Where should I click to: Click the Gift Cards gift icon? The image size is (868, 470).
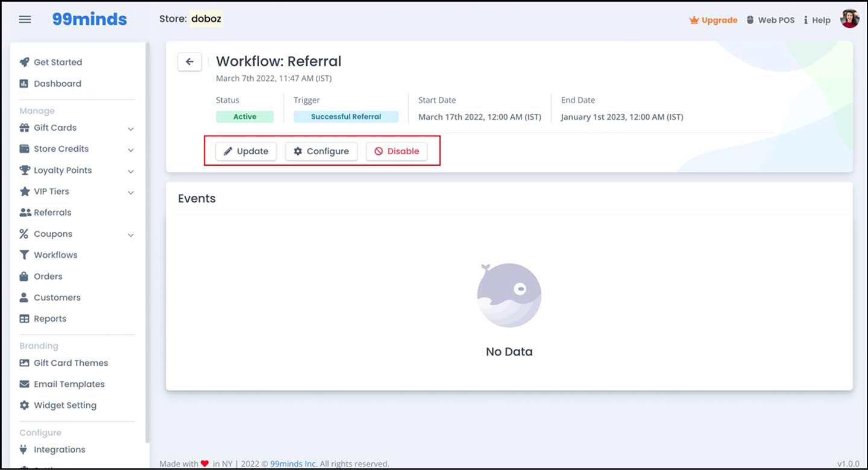click(24, 128)
